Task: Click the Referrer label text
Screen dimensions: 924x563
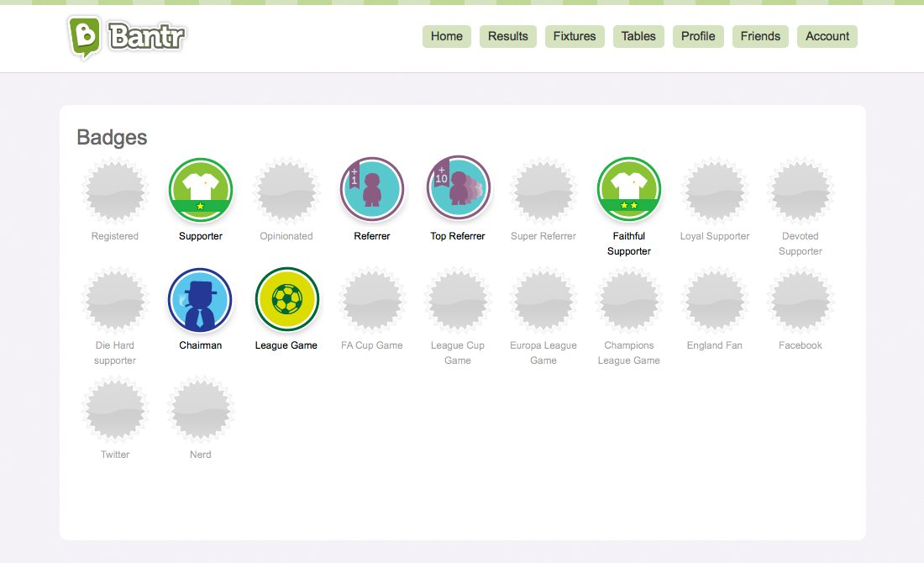Action: coord(372,236)
